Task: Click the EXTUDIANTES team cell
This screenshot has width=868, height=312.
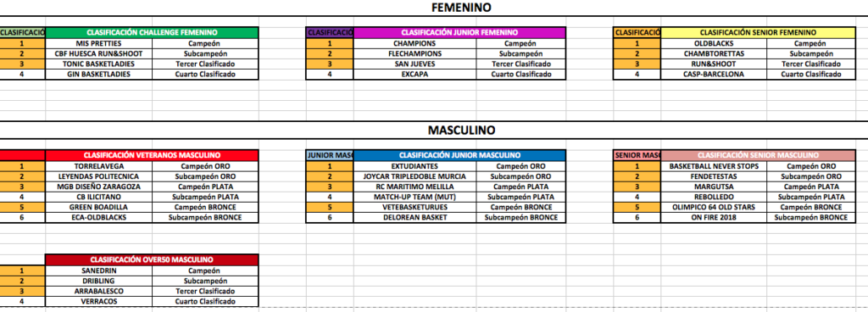Action: (415, 166)
